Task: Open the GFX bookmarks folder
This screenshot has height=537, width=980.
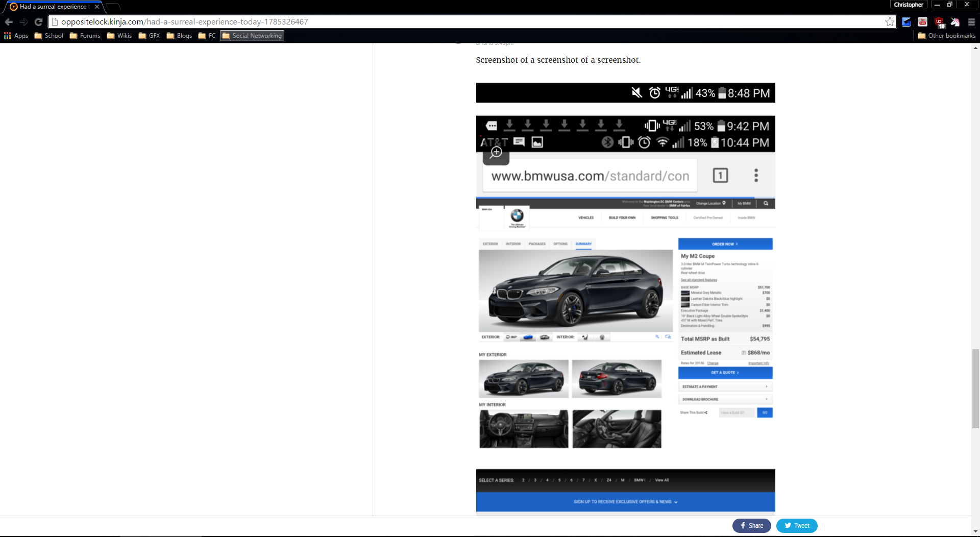Action: coord(149,36)
